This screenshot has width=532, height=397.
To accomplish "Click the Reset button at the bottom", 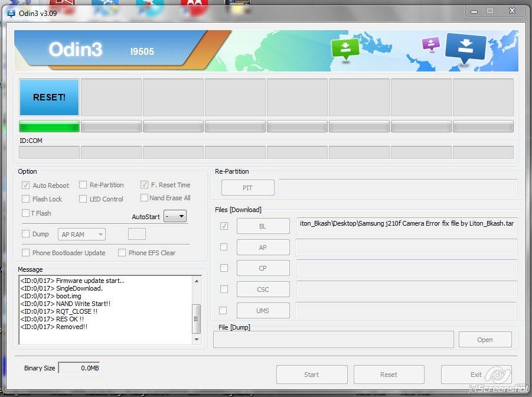I will pyautogui.click(x=389, y=374).
